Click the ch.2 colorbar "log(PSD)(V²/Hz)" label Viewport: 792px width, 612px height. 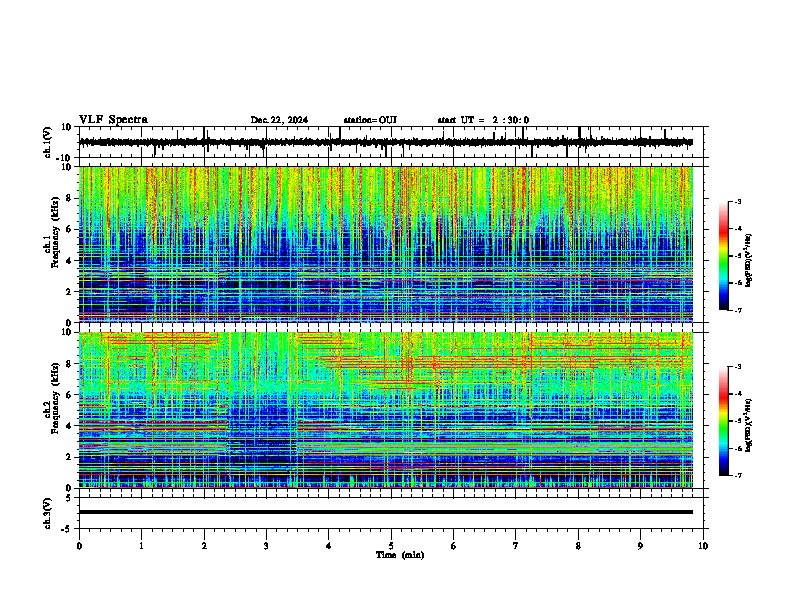749,425
